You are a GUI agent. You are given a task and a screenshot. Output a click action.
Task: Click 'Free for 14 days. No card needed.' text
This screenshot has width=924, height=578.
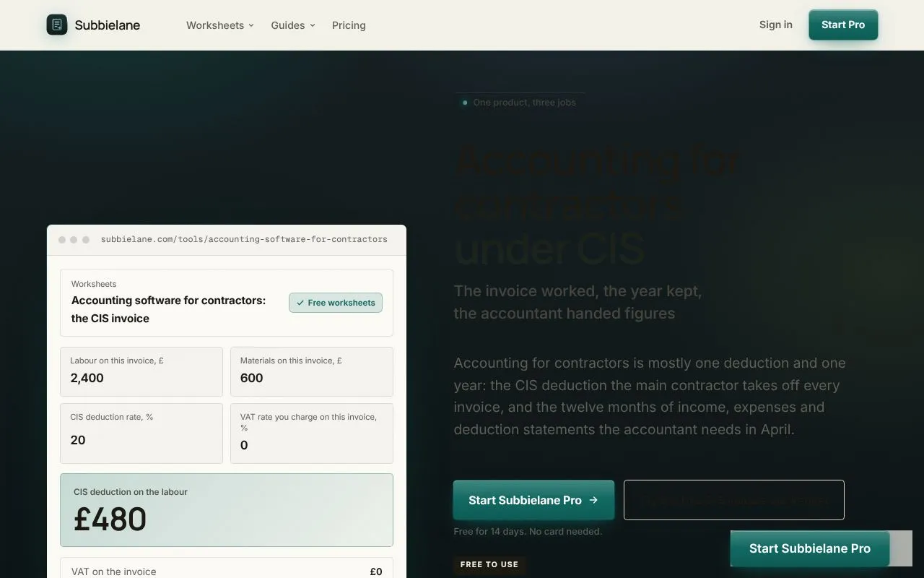(528, 532)
